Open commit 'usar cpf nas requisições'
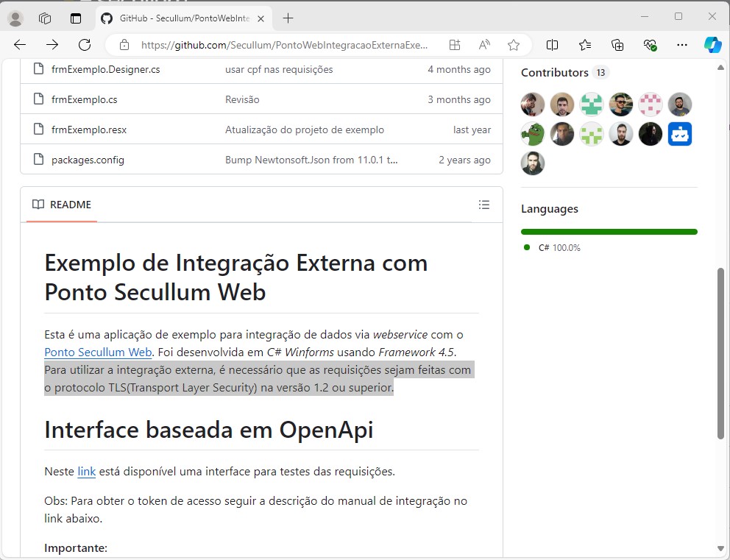The image size is (730, 560). 279,69
